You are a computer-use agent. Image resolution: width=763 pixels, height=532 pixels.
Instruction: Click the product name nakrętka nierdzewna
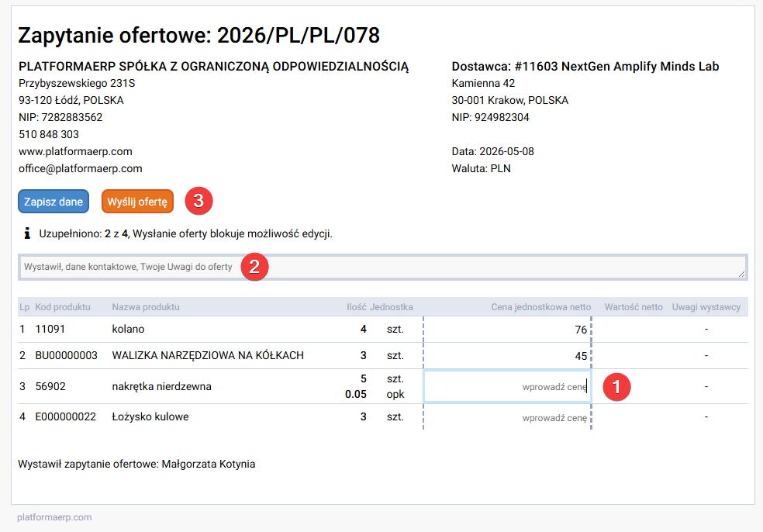(x=161, y=386)
